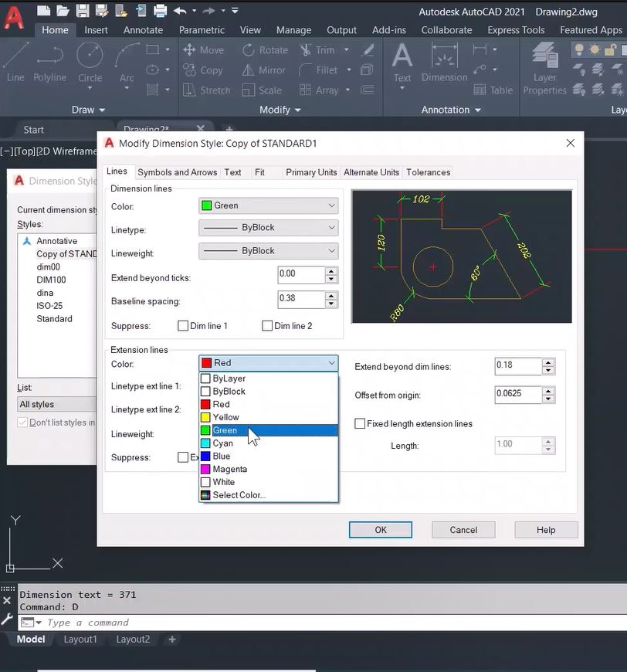
Task: Select ByLayer in the color list
Action: (x=269, y=378)
